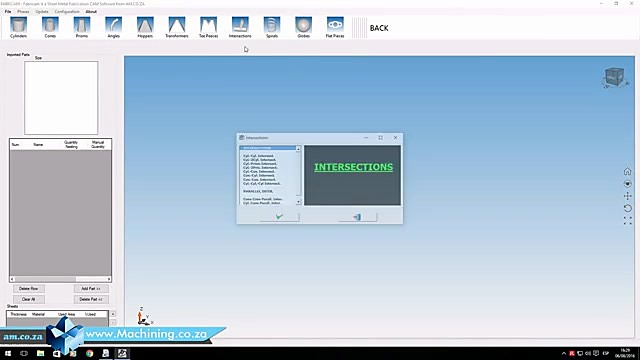Click the Delete Part button
Image resolution: width=640 pixels, height=360 pixels.
[91, 299]
